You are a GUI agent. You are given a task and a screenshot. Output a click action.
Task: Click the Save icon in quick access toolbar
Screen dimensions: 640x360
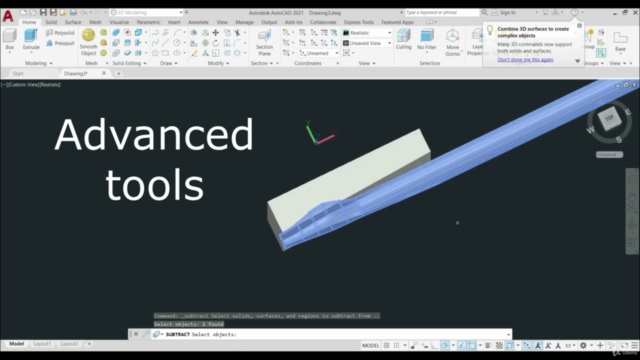coord(43,13)
